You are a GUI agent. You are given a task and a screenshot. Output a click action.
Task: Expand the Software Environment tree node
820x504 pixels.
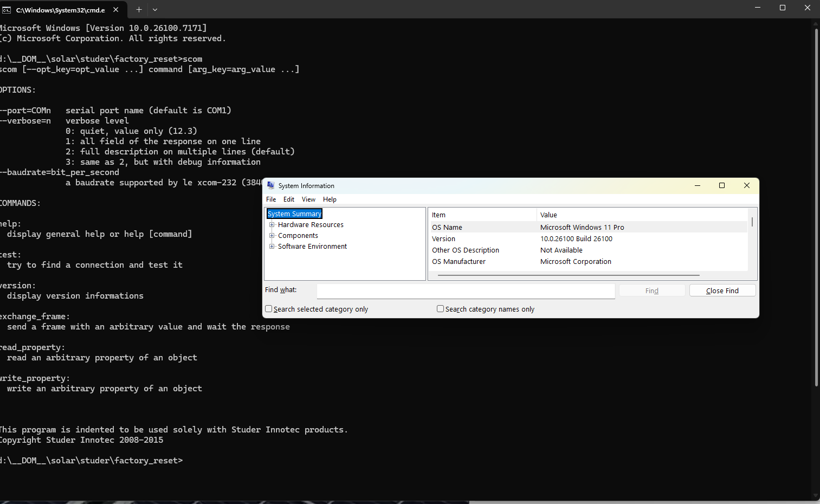tap(272, 247)
